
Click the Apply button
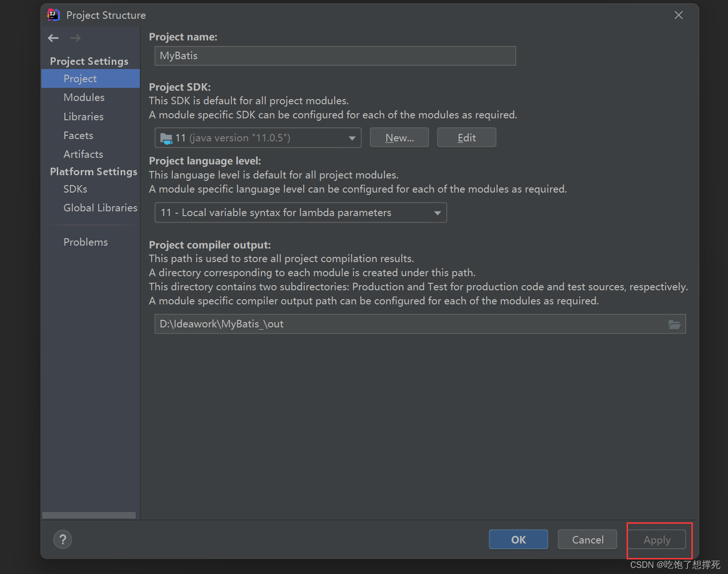(x=657, y=539)
